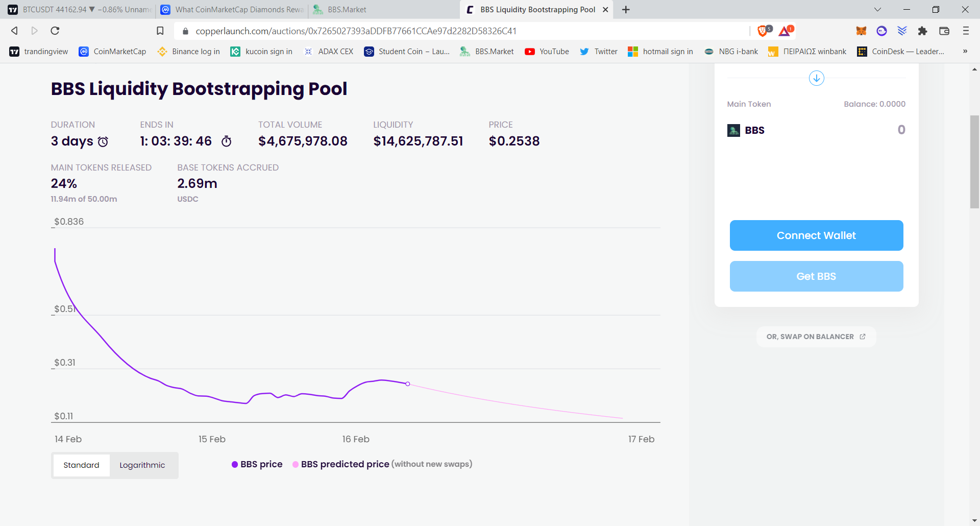Click the stopwatch icon beside countdown

point(227,141)
